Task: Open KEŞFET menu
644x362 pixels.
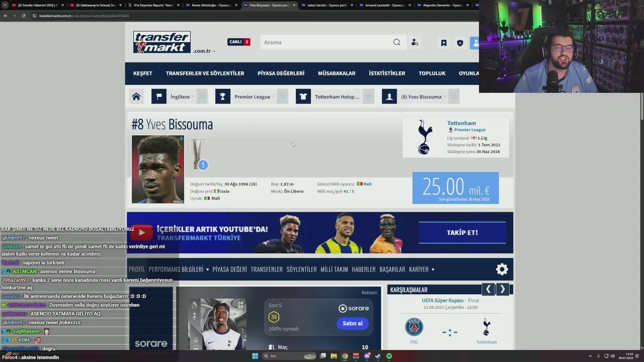Action: [143, 73]
